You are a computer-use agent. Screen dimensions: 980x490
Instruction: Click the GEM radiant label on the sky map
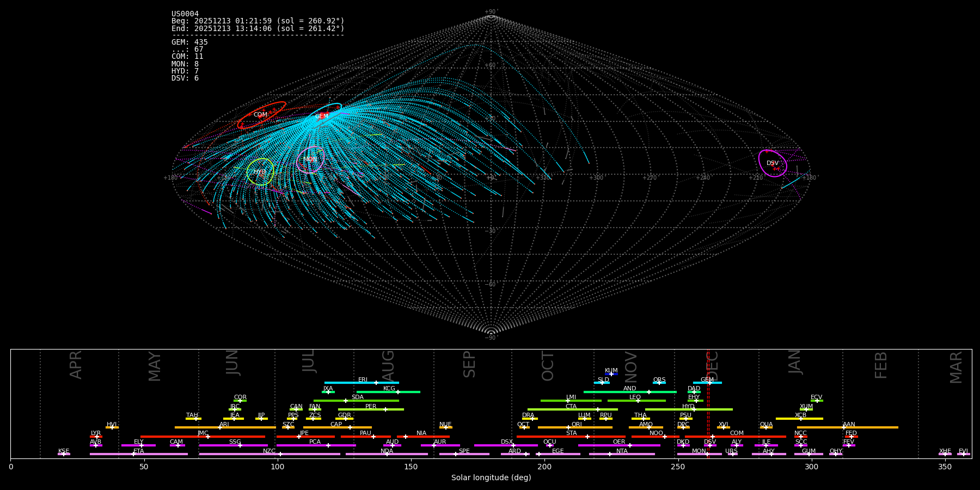pyautogui.click(x=322, y=117)
